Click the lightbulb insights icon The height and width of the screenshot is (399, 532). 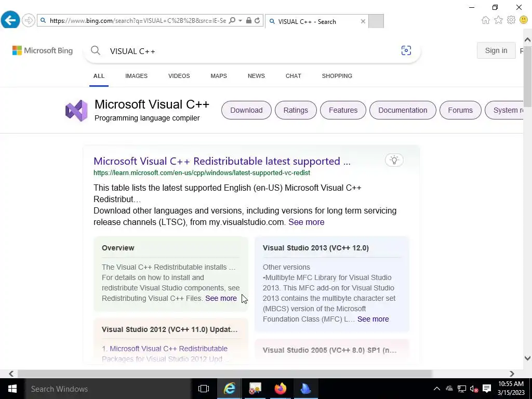[x=394, y=160]
